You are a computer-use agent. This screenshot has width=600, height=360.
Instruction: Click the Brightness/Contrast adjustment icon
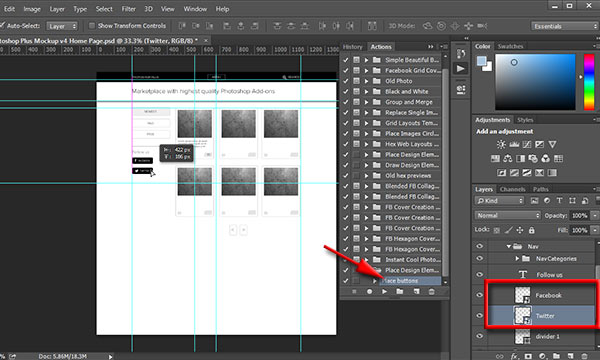[x=501, y=144]
